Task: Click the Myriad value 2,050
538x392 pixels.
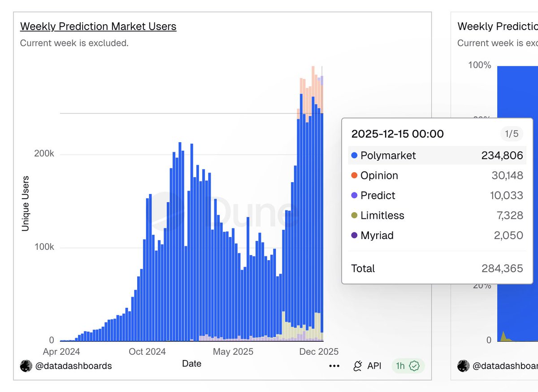Action: click(508, 235)
